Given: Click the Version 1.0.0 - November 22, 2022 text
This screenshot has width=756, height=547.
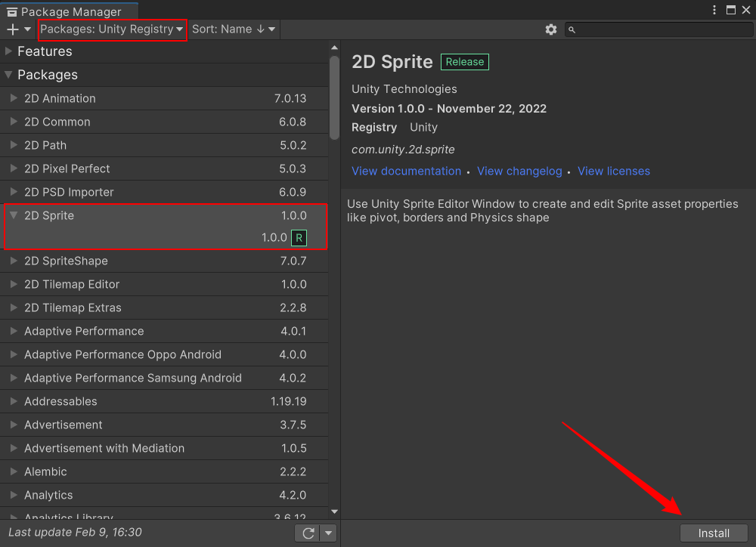Looking at the screenshot, I should click(x=449, y=109).
